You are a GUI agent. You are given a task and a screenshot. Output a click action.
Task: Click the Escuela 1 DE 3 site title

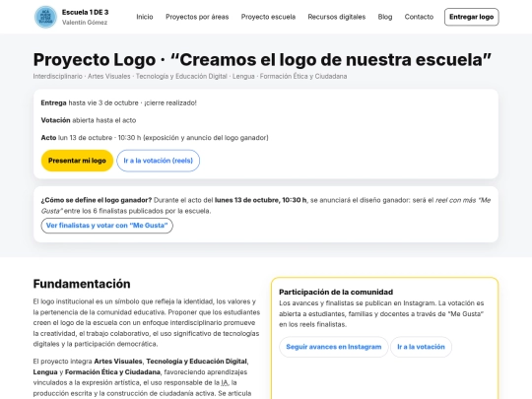coord(85,12)
